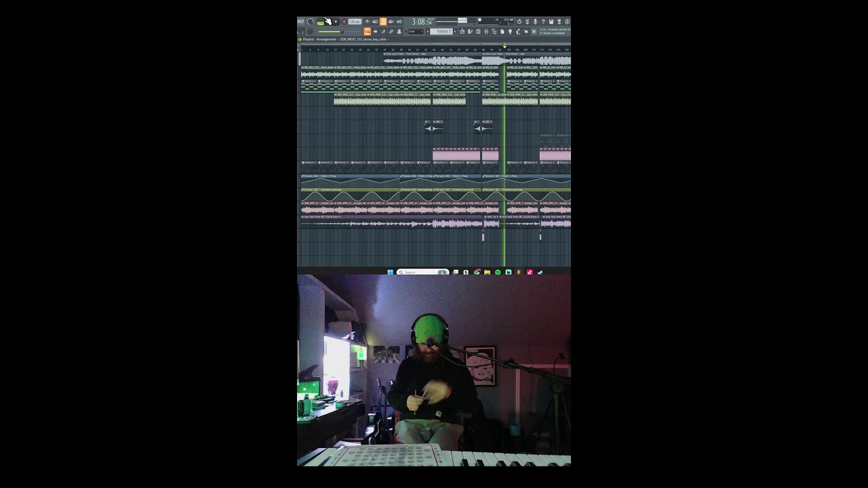868x488 pixels.
Task: Click the save project disk icon
Action: (x=551, y=22)
